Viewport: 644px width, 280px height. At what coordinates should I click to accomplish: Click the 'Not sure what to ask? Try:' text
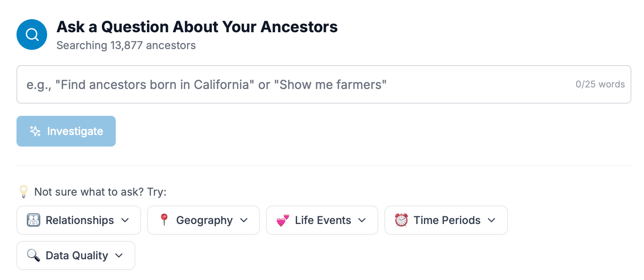tap(100, 192)
